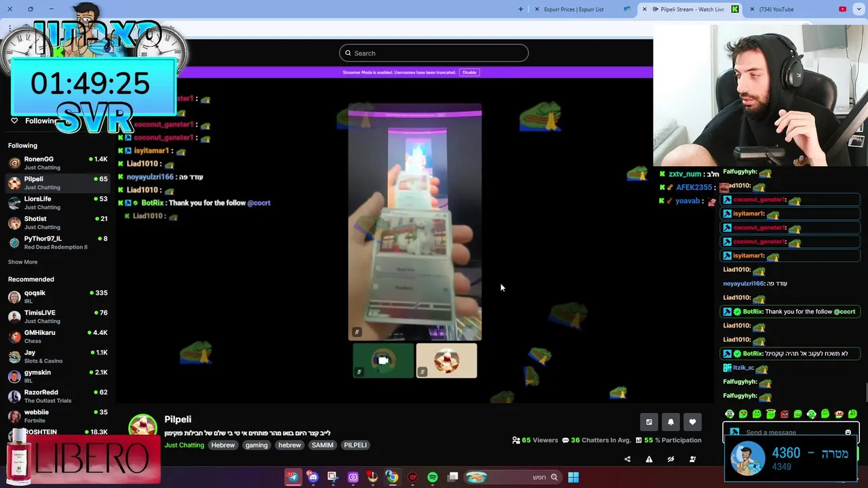Select the gaming tag
868x488 pixels.
coord(256,445)
